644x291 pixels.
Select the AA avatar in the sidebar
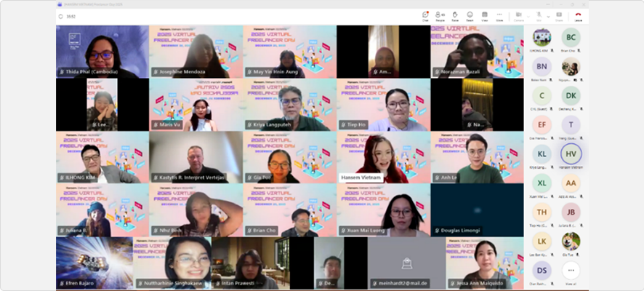[x=571, y=183]
